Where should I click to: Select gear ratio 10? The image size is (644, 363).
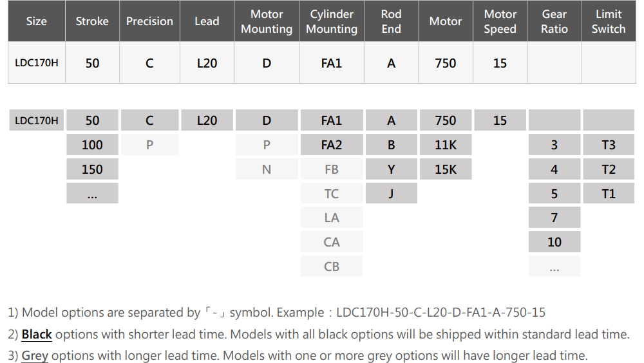(x=554, y=242)
